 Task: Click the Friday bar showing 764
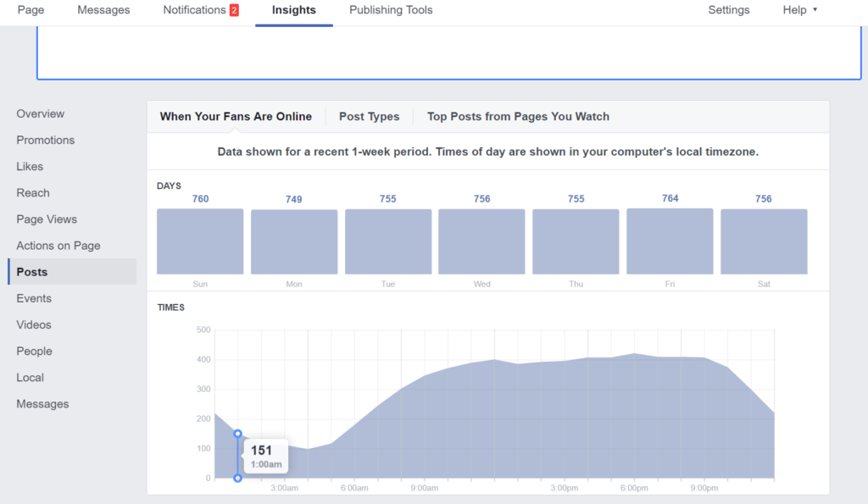pyautogui.click(x=670, y=241)
